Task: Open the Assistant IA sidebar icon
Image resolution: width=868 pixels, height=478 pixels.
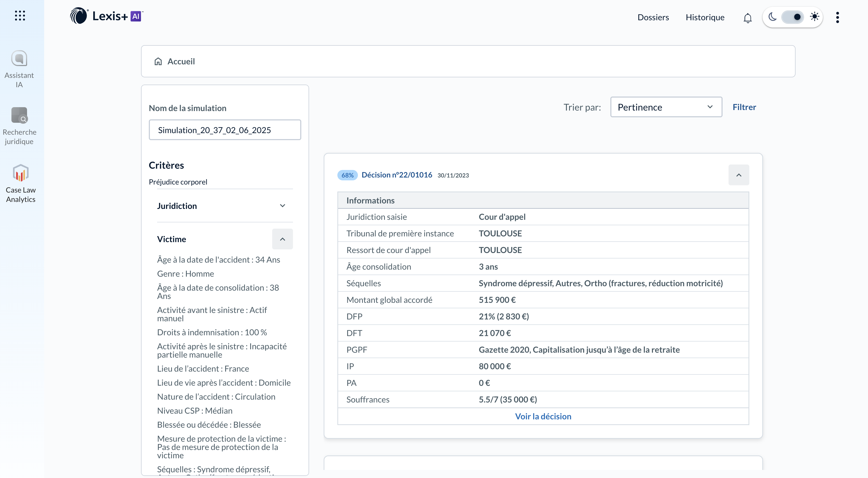Action: click(19, 59)
